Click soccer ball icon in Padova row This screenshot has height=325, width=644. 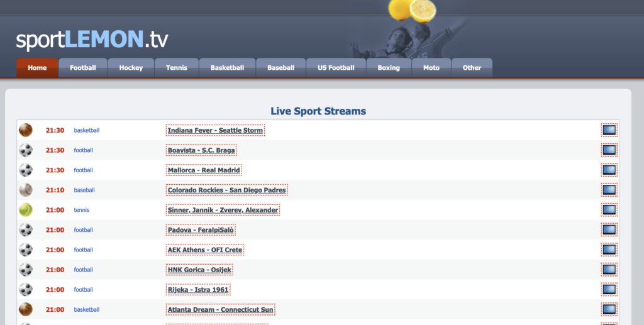pos(25,230)
